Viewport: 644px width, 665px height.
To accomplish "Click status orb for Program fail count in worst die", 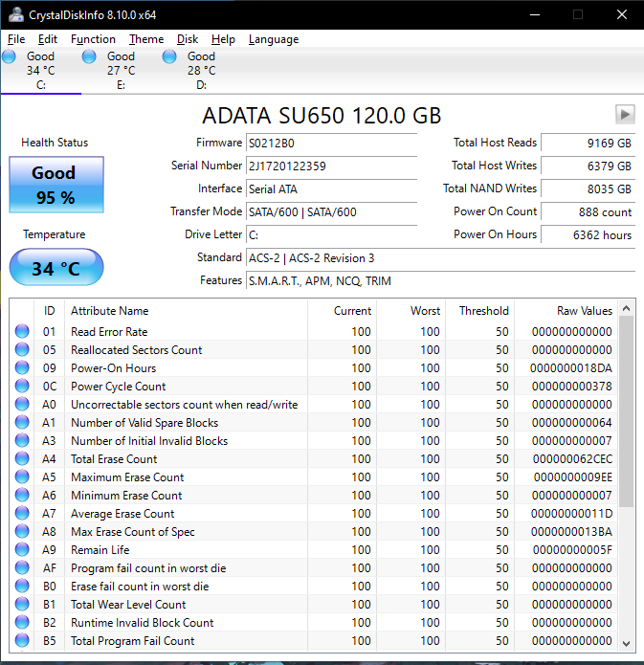I will click(x=22, y=567).
